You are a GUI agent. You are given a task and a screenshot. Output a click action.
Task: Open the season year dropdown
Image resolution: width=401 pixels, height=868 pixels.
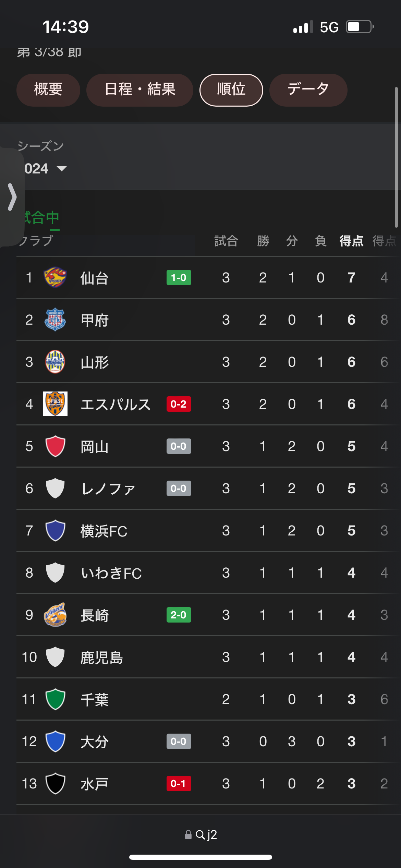tap(45, 169)
